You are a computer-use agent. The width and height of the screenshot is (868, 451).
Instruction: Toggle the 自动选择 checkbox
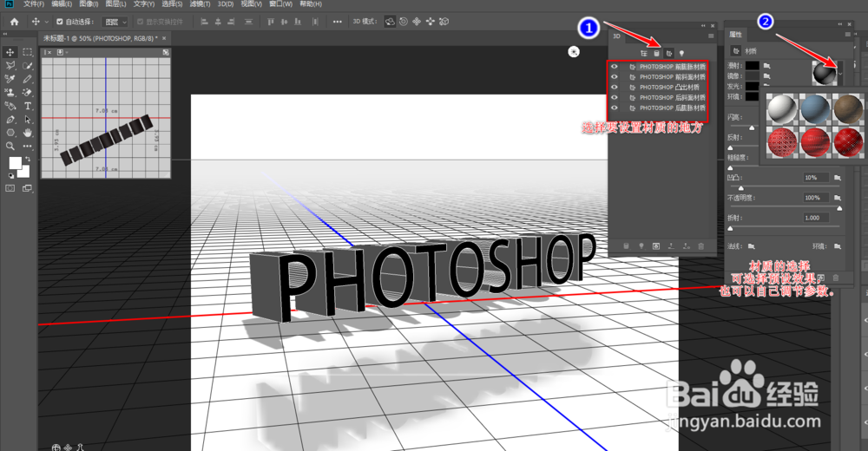point(60,22)
